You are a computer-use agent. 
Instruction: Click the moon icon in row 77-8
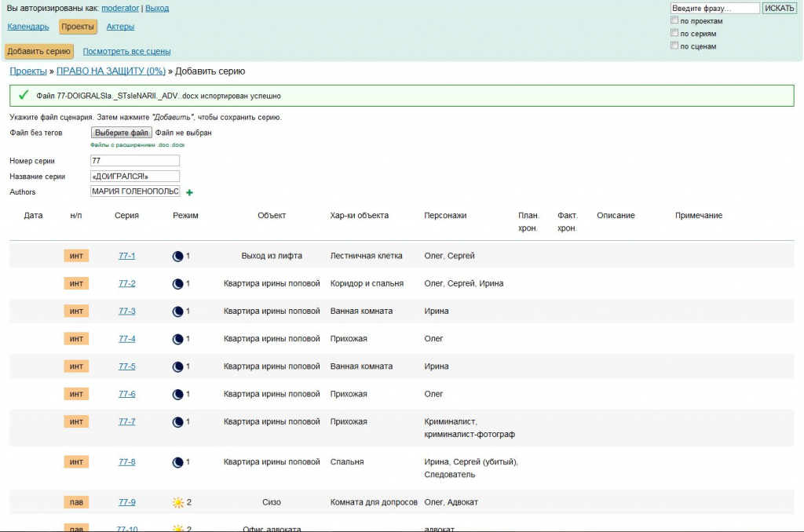coord(177,462)
